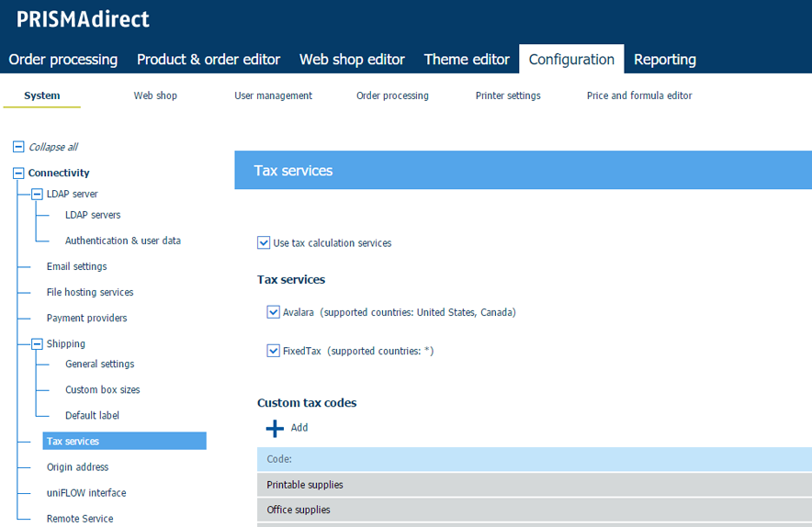The image size is (812, 527).
Task: Uncheck Use tax calculation services
Action: point(264,243)
